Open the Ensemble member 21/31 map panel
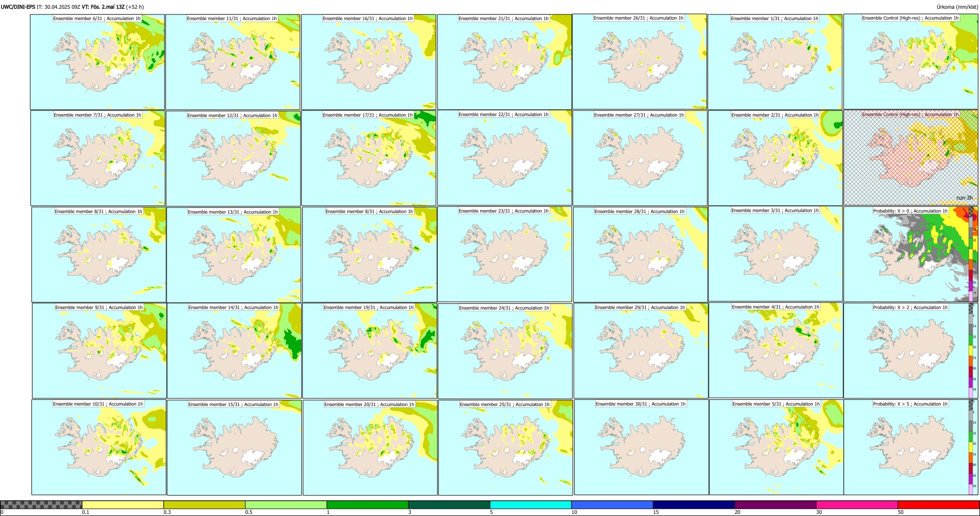 [504, 62]
